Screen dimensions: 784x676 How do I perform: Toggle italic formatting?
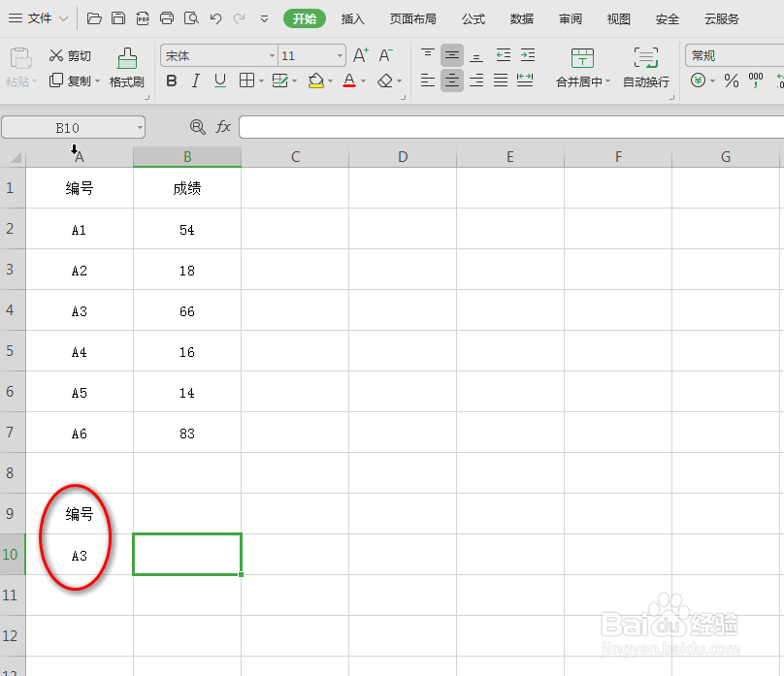click(195, 80)
